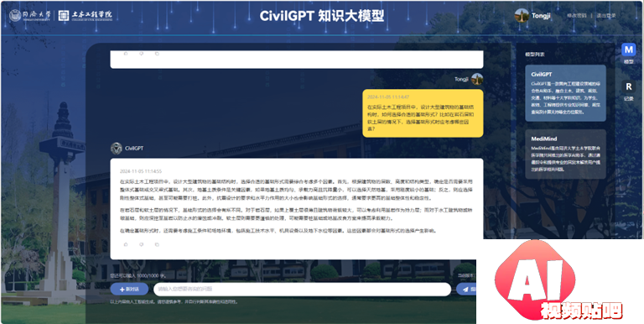Click the 1000/1000 character counter text
This screenshot has height=324, width=644.
[x=138, y=275]
